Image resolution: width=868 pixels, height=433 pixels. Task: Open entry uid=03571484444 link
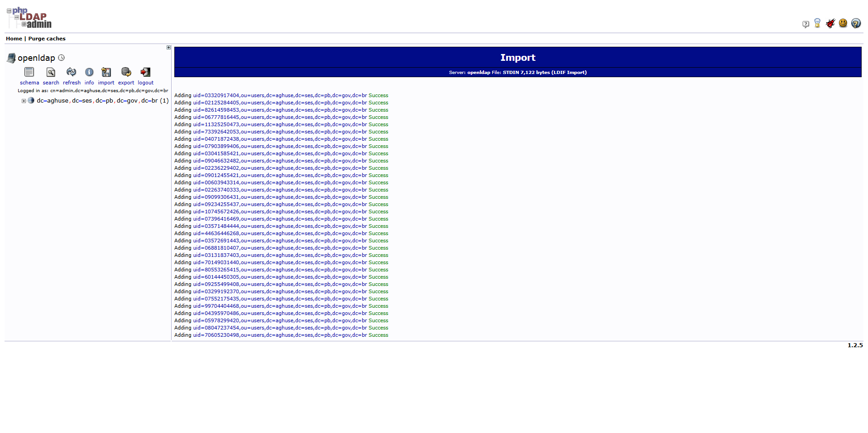[x=280, y=226]
